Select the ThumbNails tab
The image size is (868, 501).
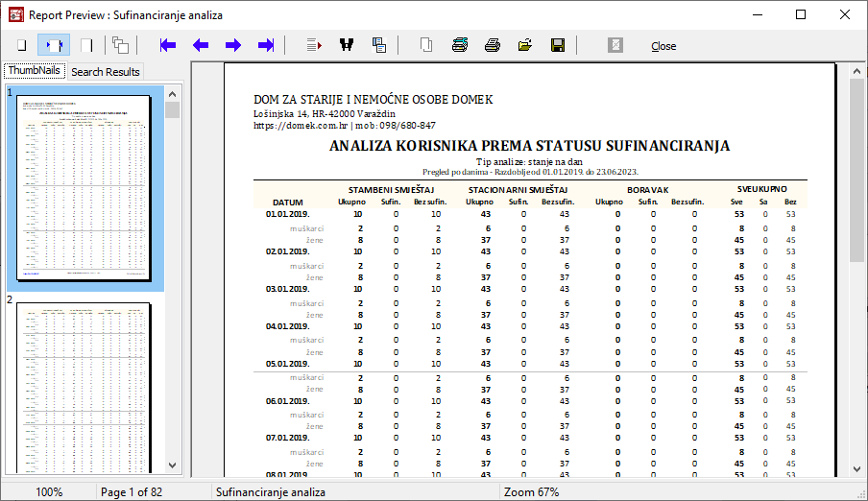34,71
